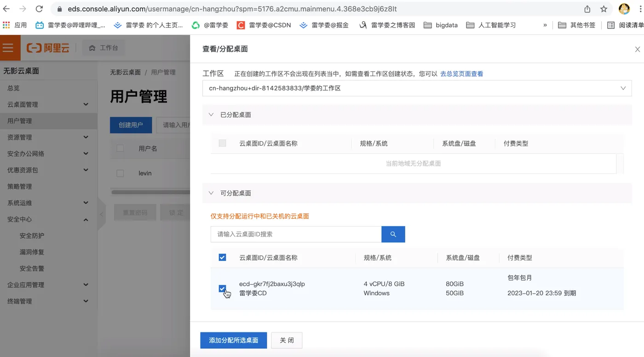Open 雷学委@掘金 bookmark
Viewport: 644px width, 357px height.
click(324, 25)
